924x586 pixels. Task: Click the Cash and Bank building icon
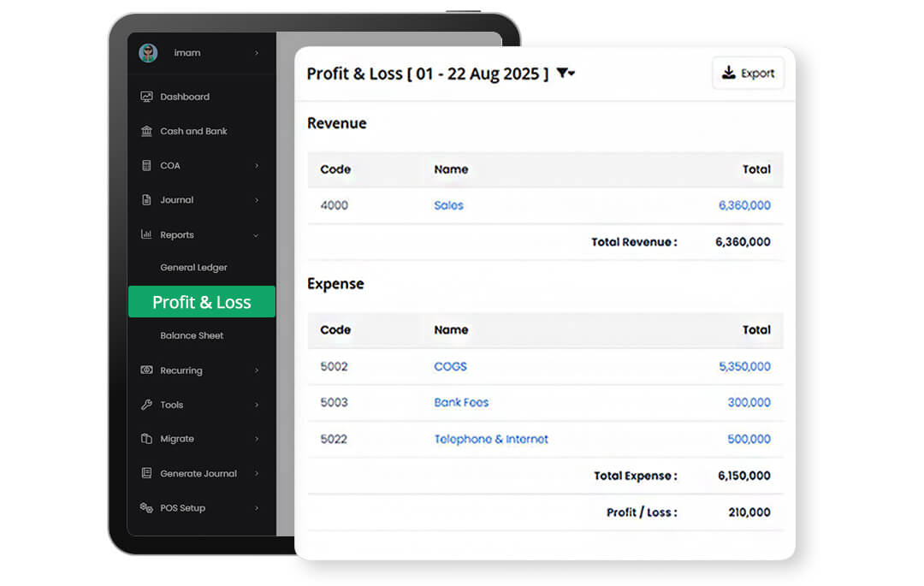click(x=146, y=131)
